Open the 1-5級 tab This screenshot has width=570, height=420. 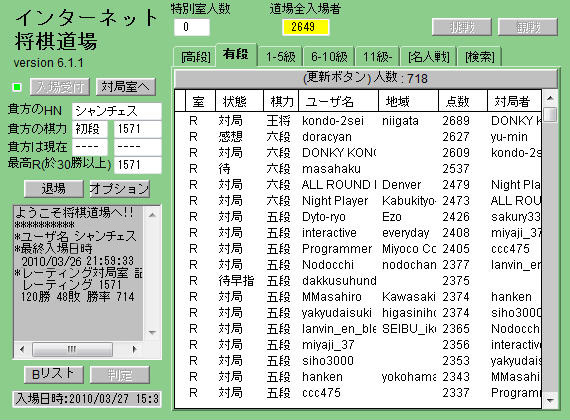click(280, 57)
